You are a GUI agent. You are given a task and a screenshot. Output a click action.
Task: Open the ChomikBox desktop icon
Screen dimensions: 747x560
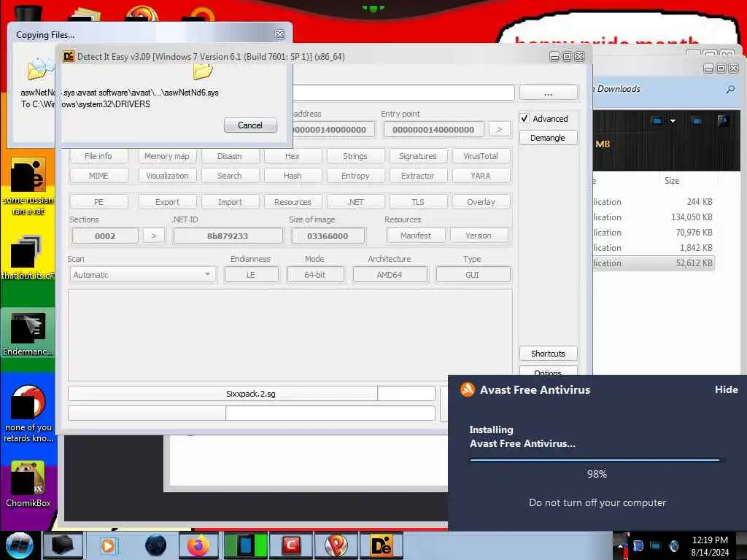coord(28,484)
